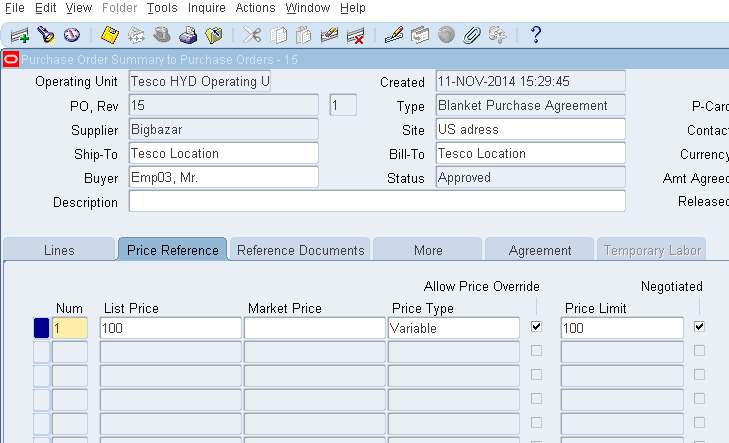Open the Inquire menu
Screen dimensions: 729x443
206,8
